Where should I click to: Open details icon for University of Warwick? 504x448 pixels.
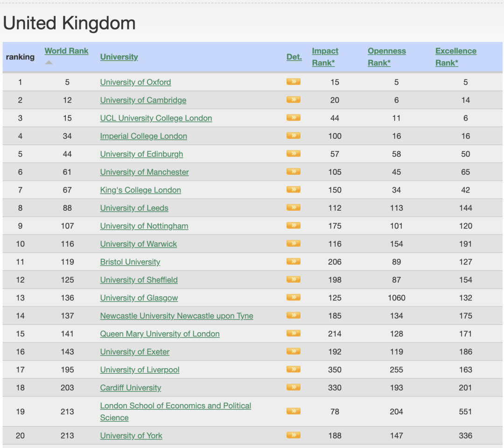[293, 244]
